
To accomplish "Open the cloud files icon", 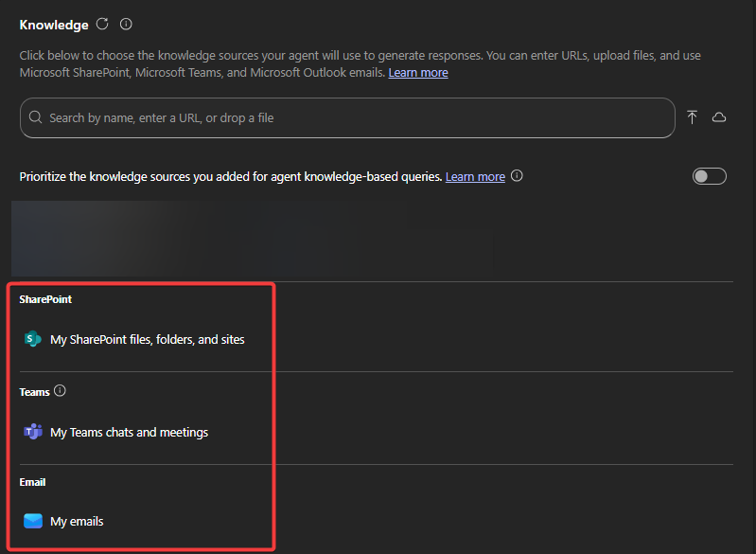I will click(x=719, y=117).
